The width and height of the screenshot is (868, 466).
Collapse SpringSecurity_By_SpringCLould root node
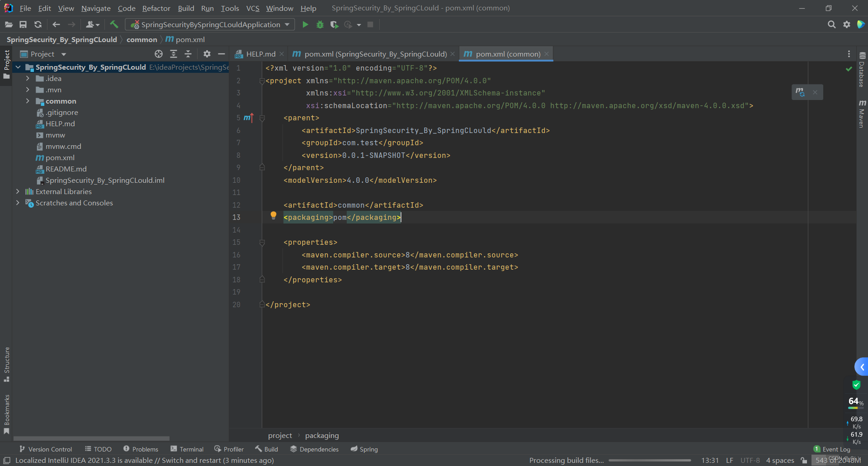[x=18, y=67]
